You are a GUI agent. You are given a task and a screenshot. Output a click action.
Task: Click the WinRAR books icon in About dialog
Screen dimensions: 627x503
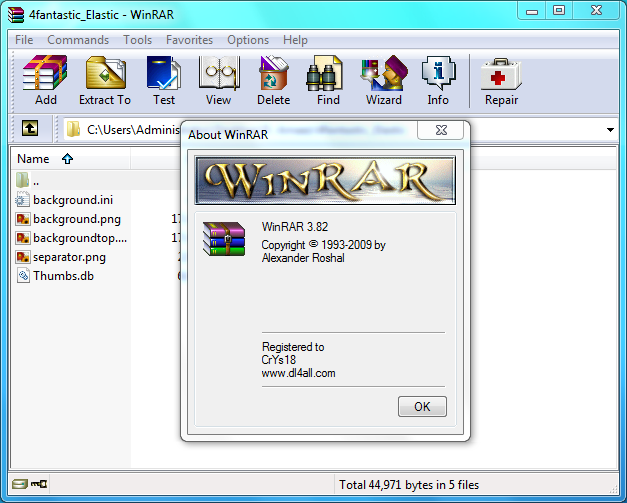click(224, 239)
